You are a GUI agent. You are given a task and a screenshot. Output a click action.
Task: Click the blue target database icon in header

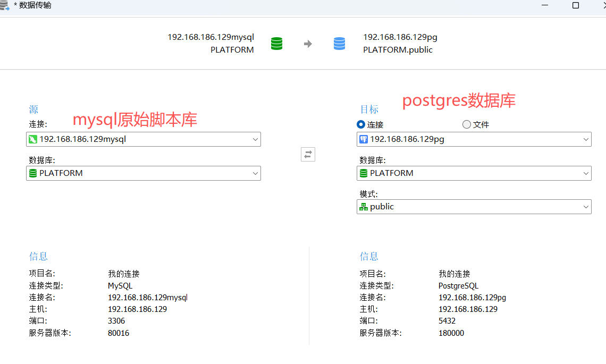coord(339,44)
